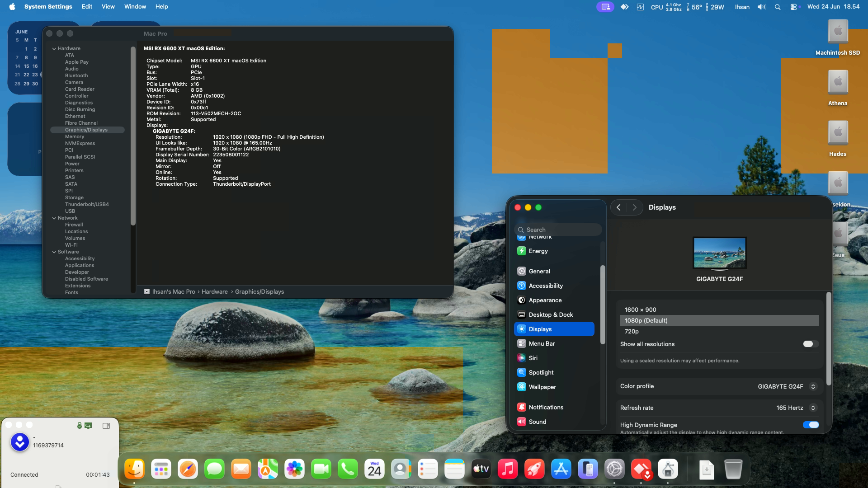Image resolution: width=868 pixels, height=488 pixels.
Task: Open the View menu in menu bar
Action: (x=108, y=6)
